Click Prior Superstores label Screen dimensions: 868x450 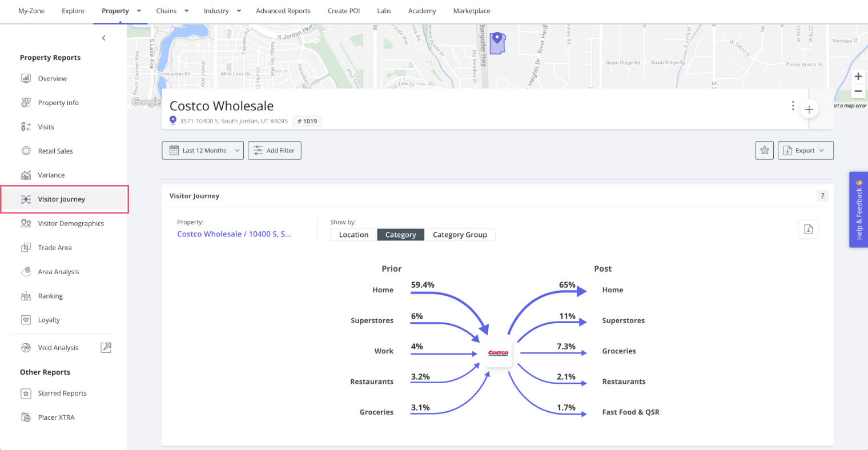pos(372,320)
